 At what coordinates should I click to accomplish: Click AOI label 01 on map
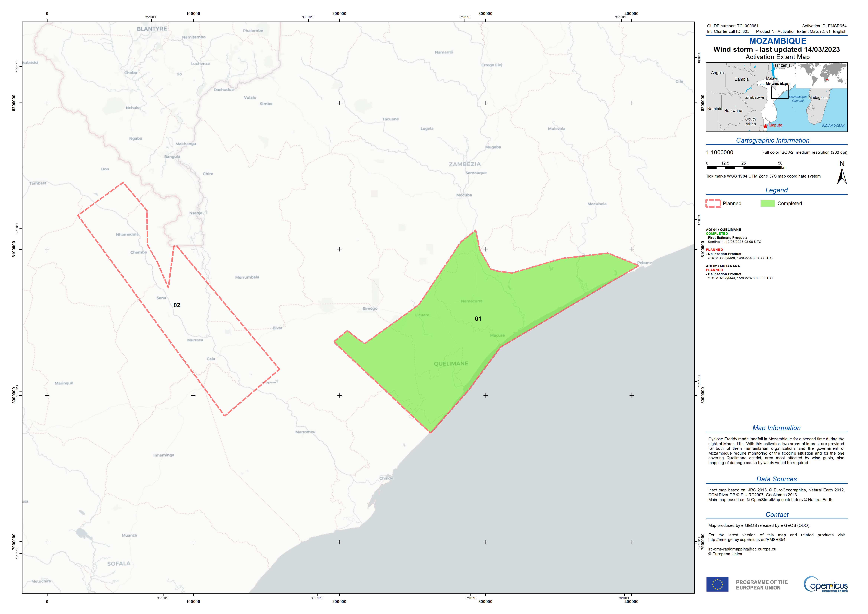pyautogui.click(x=478, y=319)
